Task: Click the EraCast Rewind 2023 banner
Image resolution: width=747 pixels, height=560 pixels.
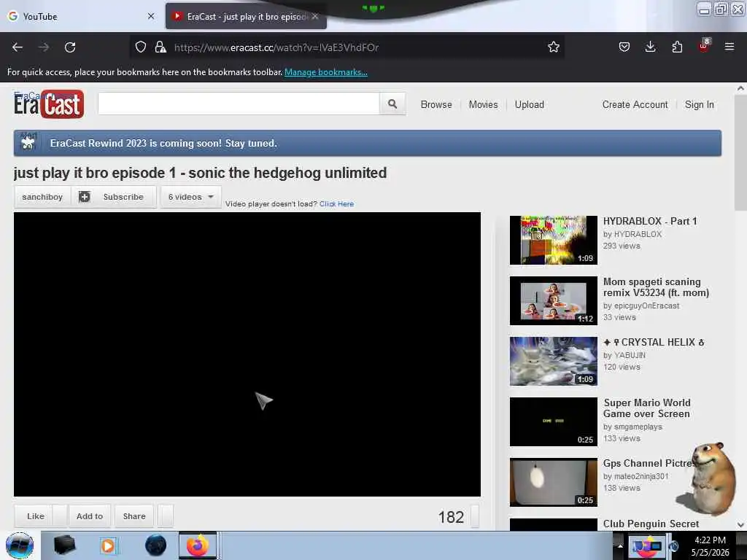Action: (368, 143)
